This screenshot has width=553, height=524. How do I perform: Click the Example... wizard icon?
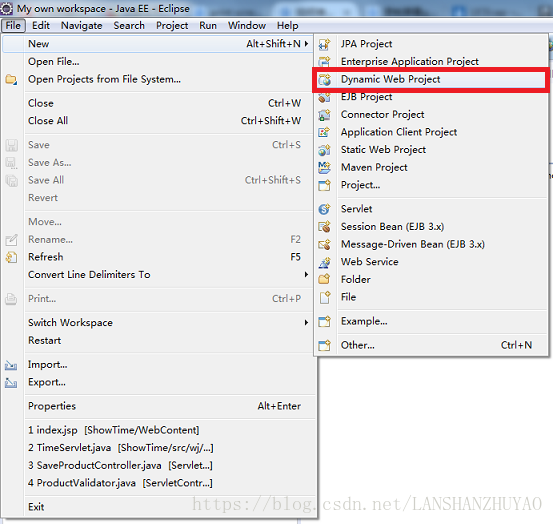click(324, 322)
